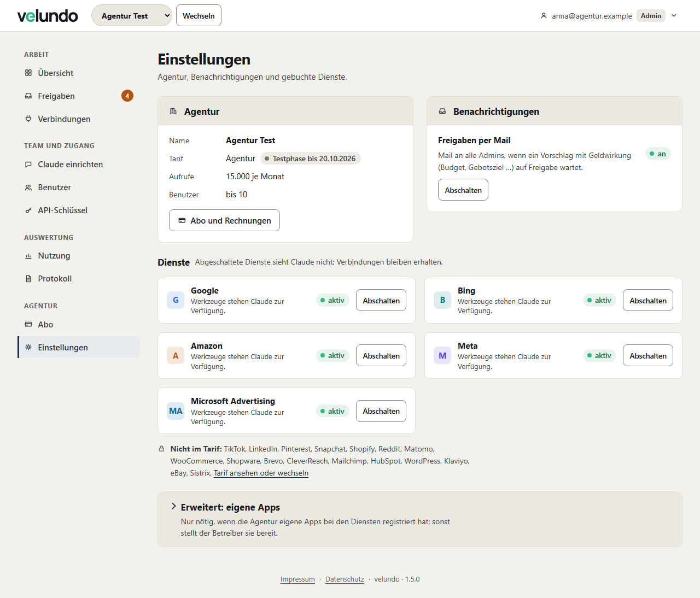The height and width of the screenshot is (598, 700).
Task: Click the key icon next to API-Schlüssel
Action: tap(28, 210)
